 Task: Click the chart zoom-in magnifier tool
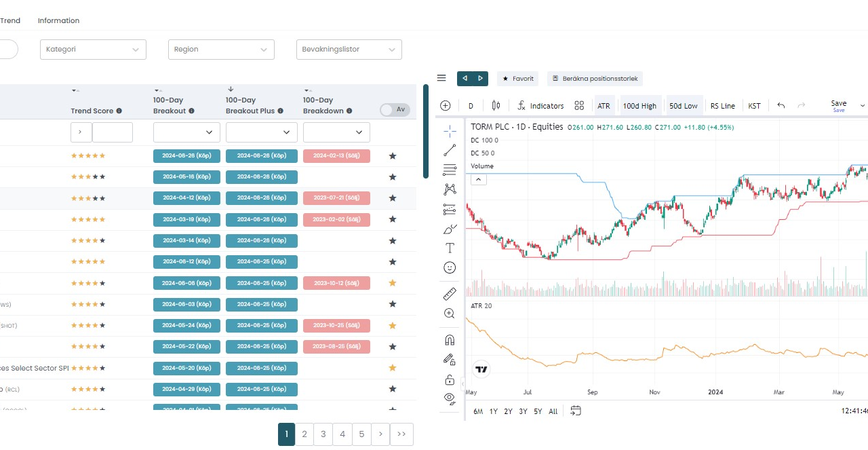point(450,314)
